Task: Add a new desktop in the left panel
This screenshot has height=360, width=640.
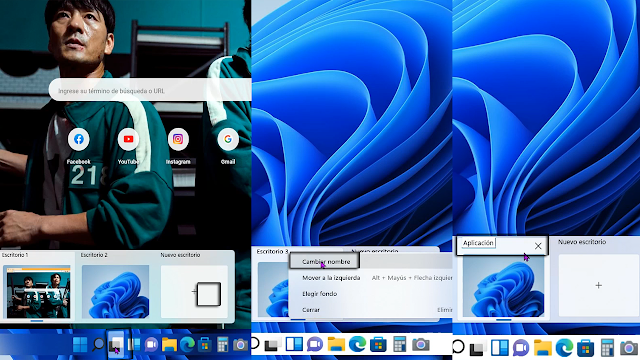Action: click(194, 291)
